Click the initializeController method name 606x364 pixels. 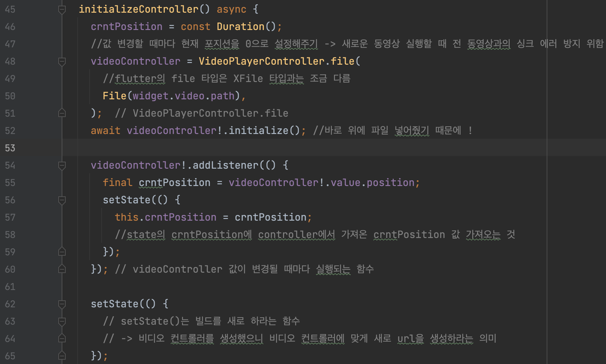[139, 9]
